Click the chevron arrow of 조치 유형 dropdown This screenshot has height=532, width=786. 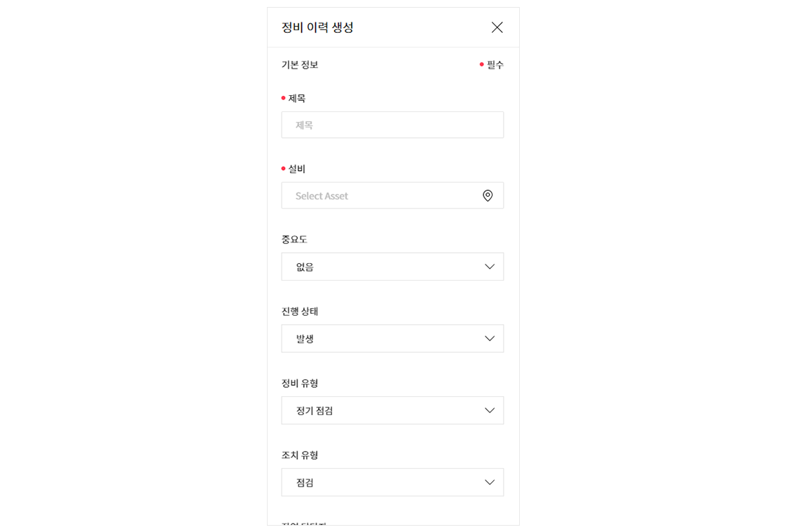[x=490, y=482]
